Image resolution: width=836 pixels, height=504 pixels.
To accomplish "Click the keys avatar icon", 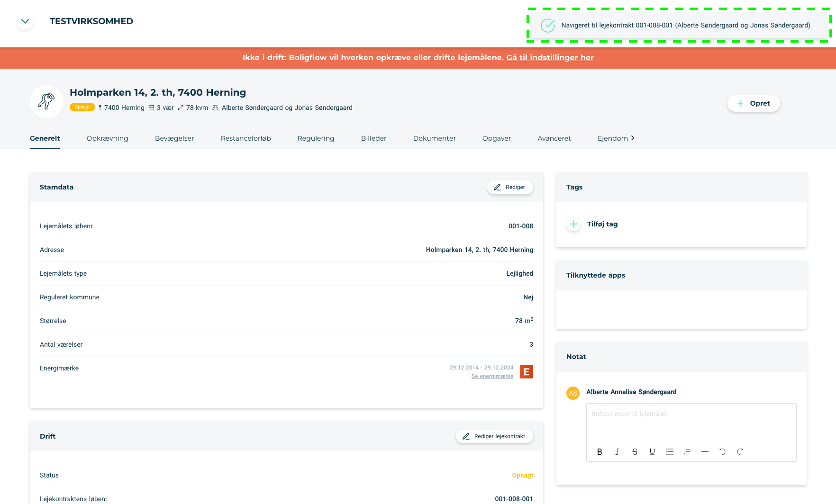I will [46, 102].
